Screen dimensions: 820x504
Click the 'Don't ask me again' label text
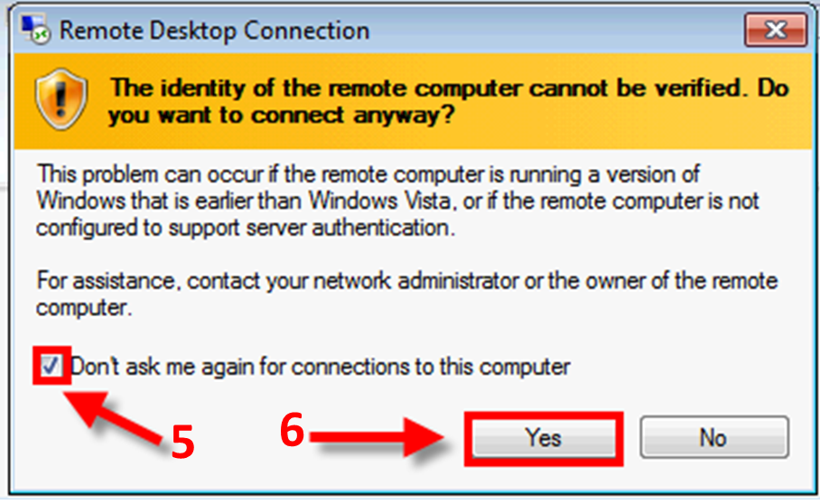(320, 367)
